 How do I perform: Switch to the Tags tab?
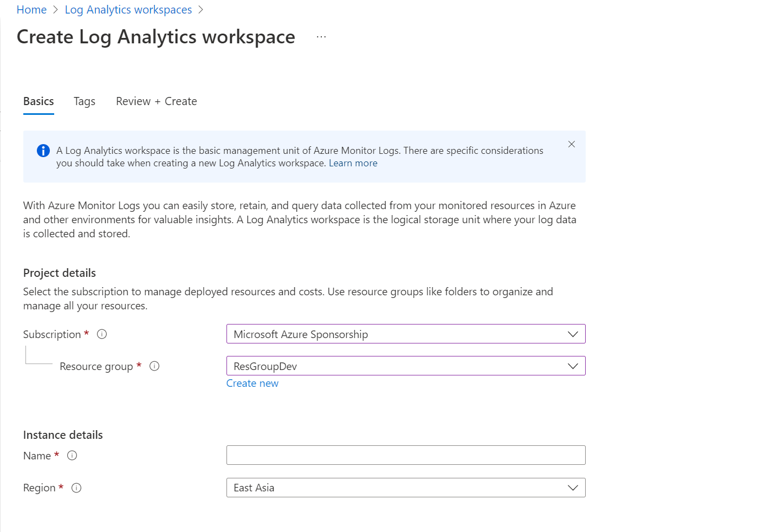[x=85, y=101]
